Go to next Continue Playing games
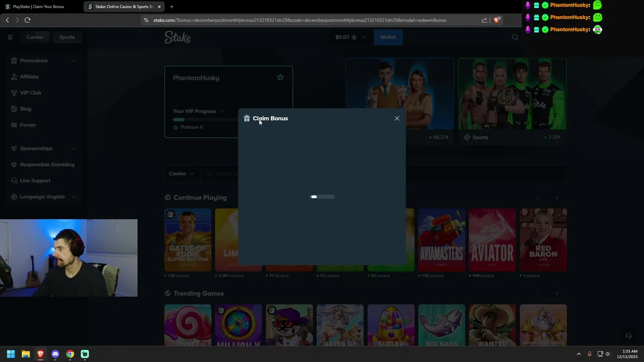644x362 pixels. pos(556,198)
